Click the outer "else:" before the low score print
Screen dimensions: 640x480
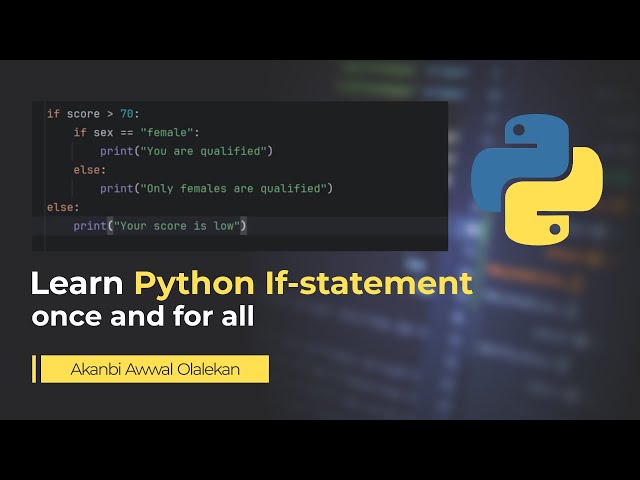tap(63, 207)
